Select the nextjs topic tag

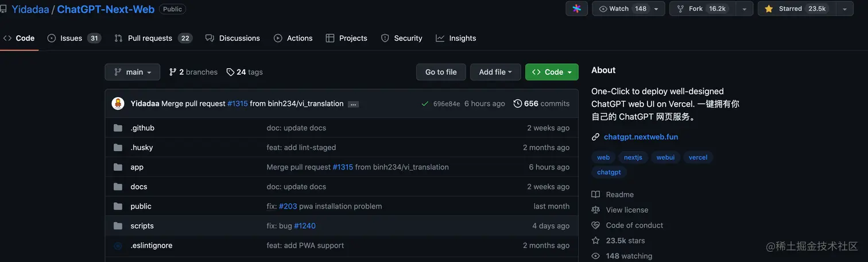[633, 157]
